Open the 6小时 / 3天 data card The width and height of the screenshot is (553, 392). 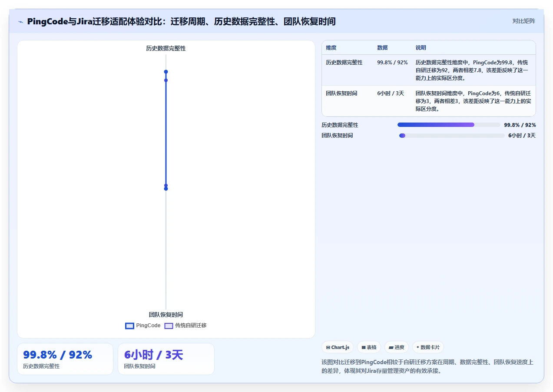coord(166,359)
